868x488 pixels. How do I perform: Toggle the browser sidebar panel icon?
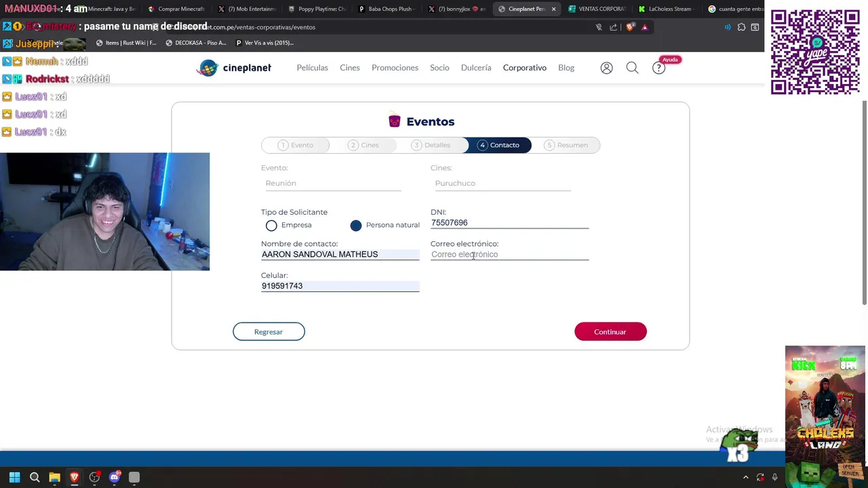(x=755, y=27)
